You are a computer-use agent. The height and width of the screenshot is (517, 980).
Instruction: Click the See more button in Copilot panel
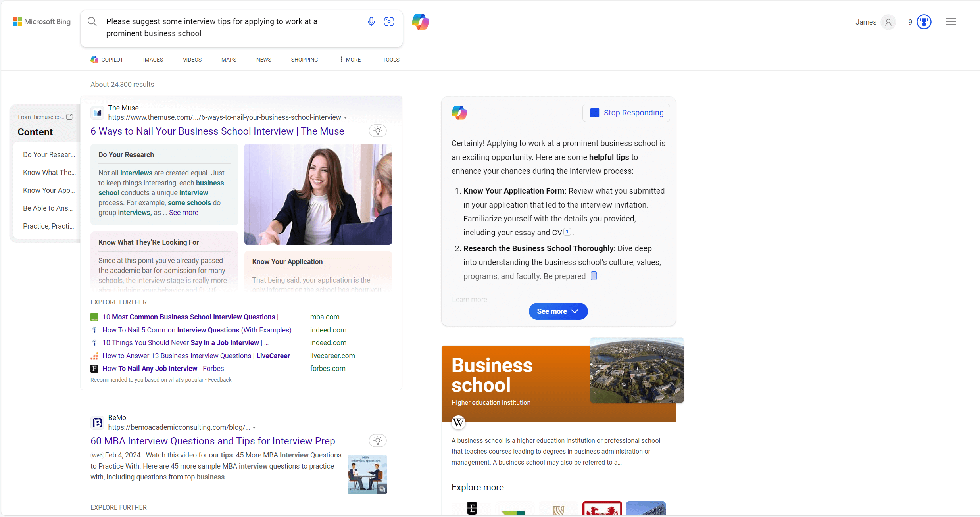coord(557,311)
